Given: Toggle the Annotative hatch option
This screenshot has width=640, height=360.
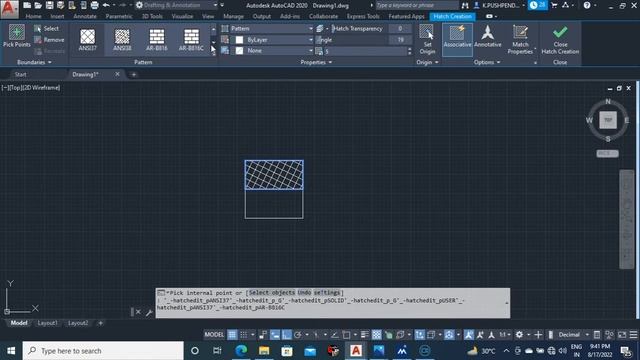Looking at the screenshot, I should (487, 36).
